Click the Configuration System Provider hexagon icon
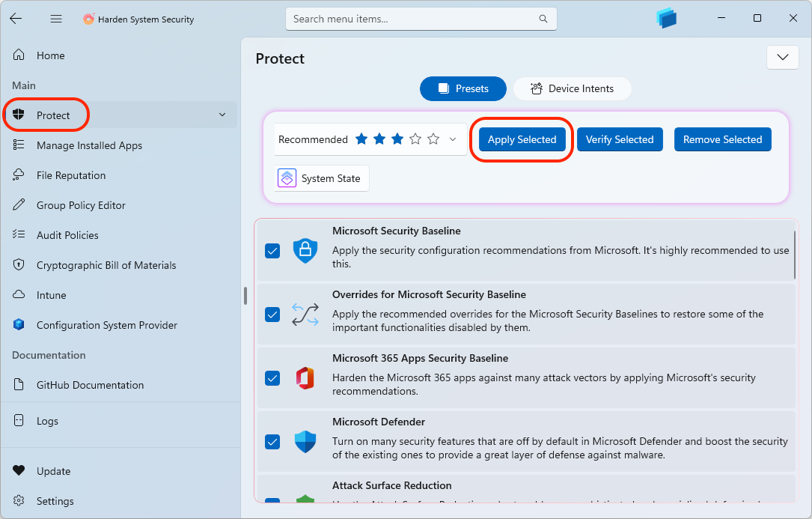This screenshot has height=519, width=812. pos(19,324)
